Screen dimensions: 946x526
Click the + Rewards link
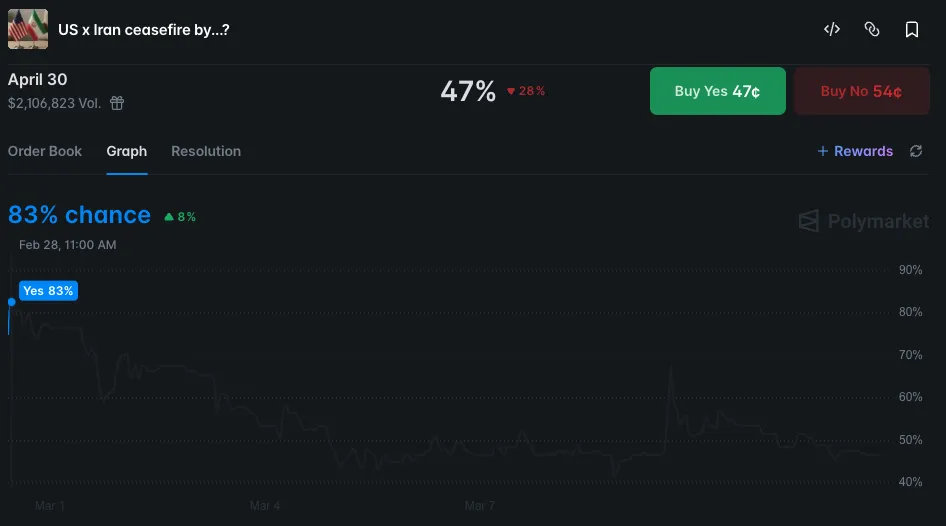855,151
